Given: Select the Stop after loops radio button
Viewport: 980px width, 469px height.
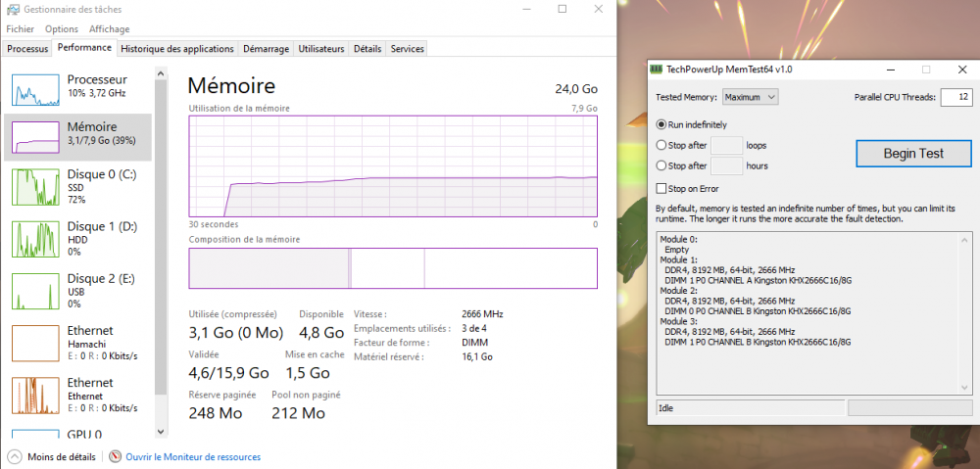Looking at the screenshot, I should tap(661, 145).
